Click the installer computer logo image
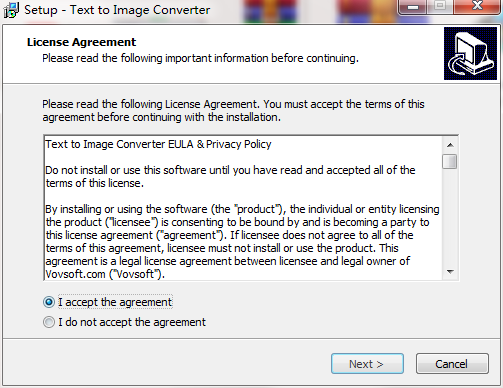 tap(470, 53)
